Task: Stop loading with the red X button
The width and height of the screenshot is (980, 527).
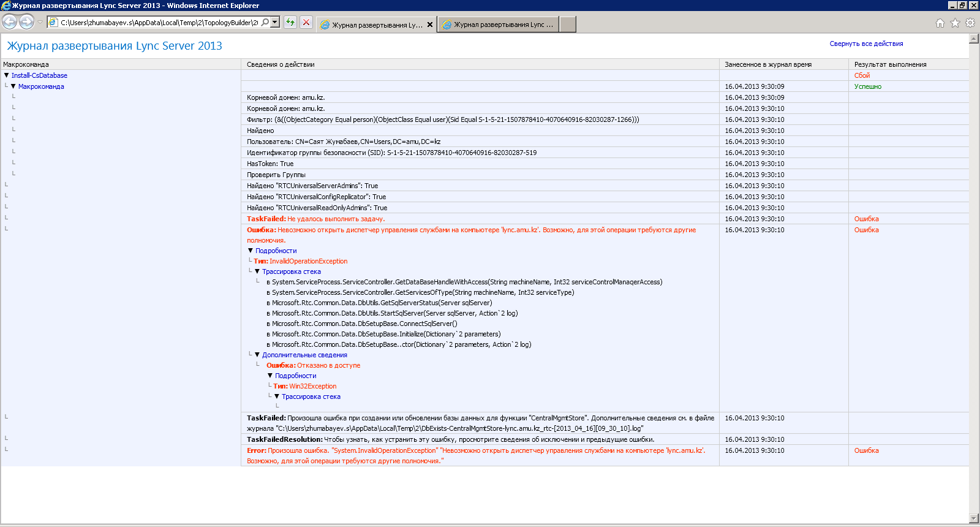Action: click(x=306, y=23)
